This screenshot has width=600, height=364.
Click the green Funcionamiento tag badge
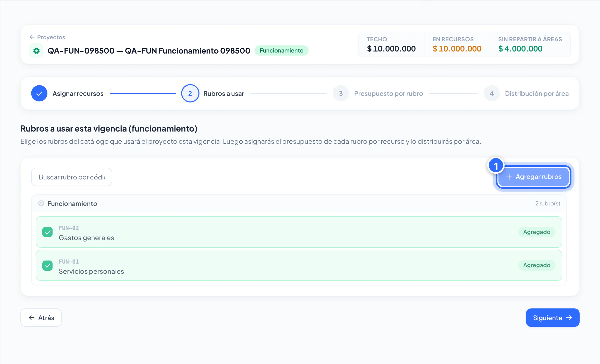281,50
